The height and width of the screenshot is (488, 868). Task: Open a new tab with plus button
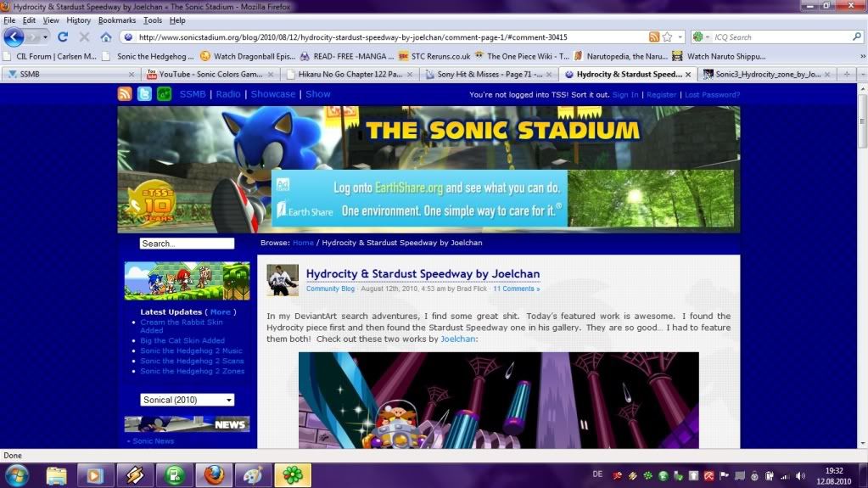[x=847, y=74]
